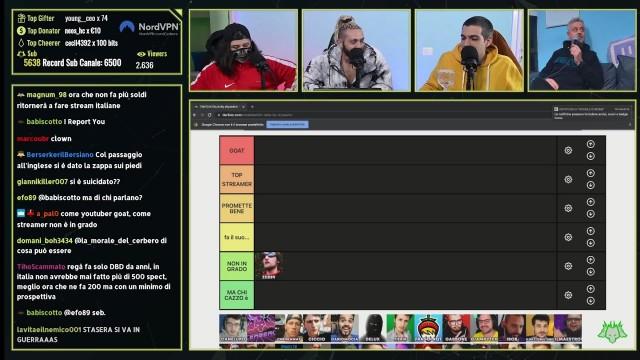Move NON IN GRADO row up
This screenshot has width=640, height=360.
[x=591, y=260]
